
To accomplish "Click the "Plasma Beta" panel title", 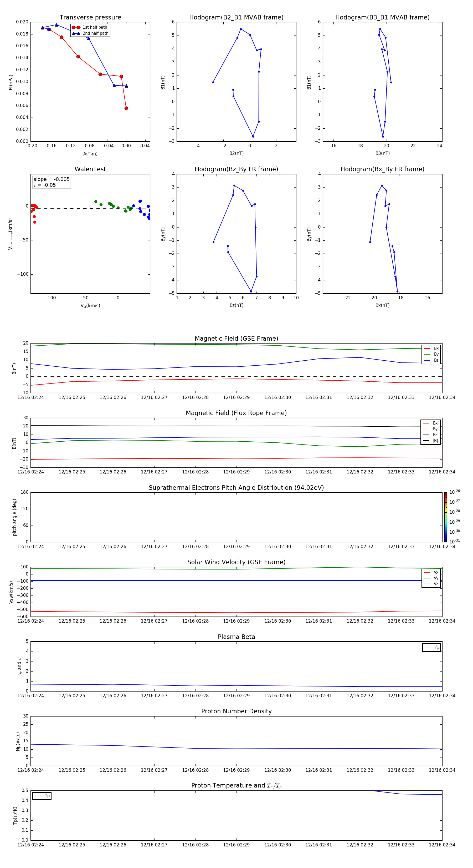I will (x=236, y=637).
